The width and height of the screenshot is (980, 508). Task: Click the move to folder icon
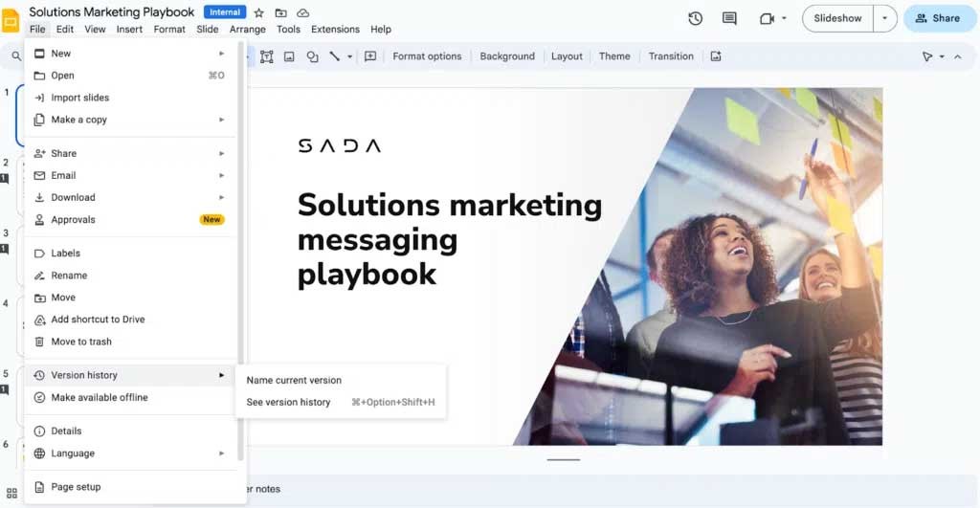[280, 13]
